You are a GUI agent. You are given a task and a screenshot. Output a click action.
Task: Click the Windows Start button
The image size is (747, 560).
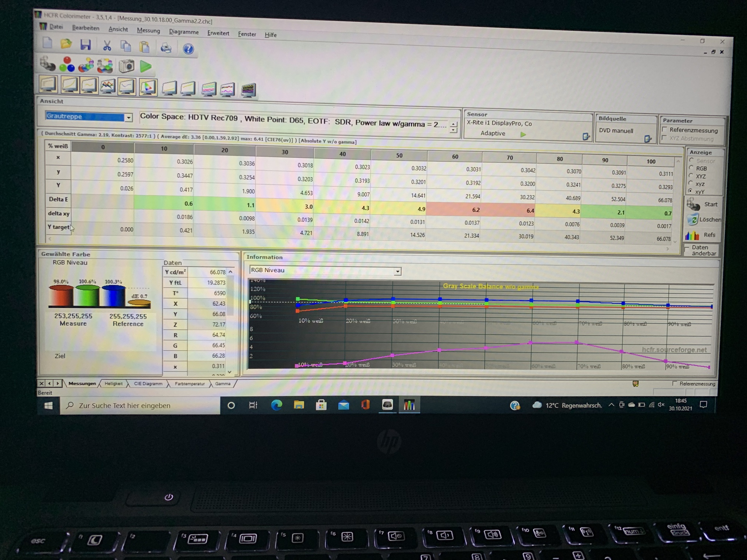pos(49,406)
